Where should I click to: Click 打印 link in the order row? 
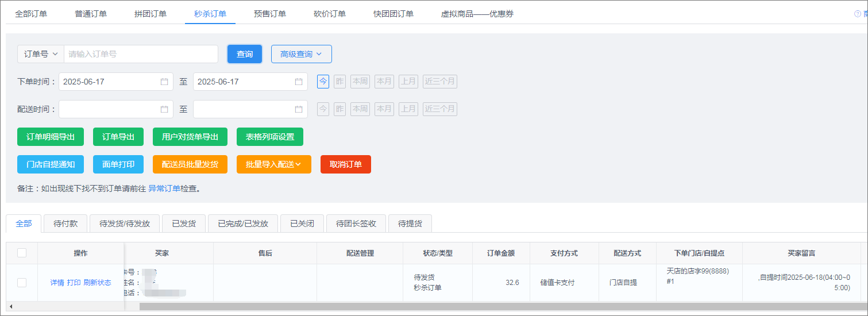(x=74, y=283)
